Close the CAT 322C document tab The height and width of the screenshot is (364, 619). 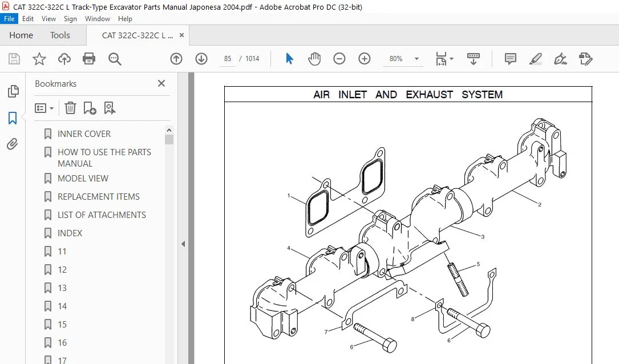click(181, 35)
